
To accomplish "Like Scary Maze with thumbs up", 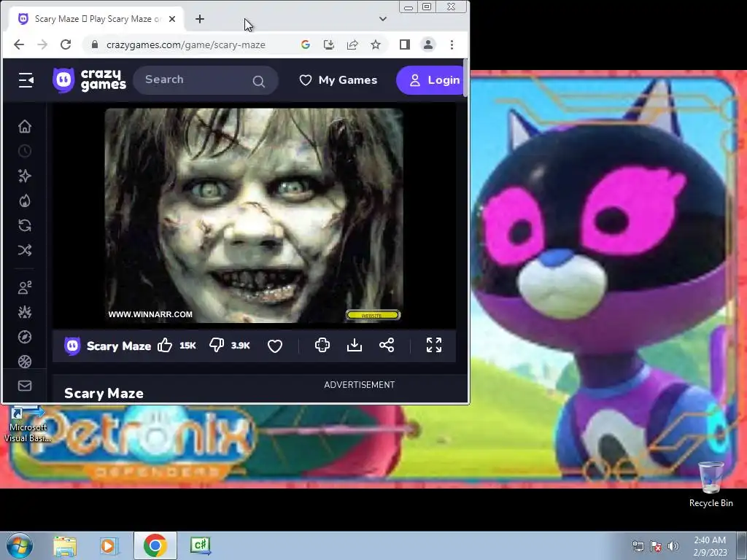I will [x=165, y=345].
